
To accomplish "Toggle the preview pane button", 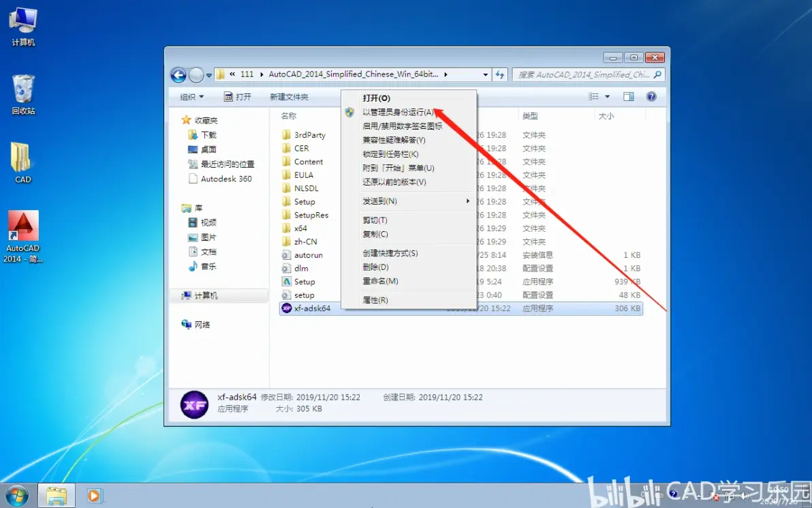I will click(x=629, y=97).
